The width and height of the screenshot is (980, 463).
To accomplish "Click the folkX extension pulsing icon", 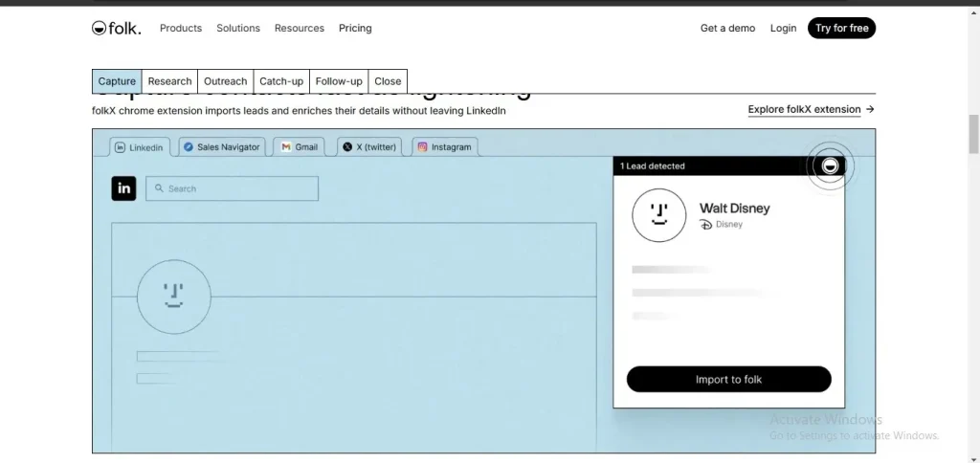I will [x=830, y=165].
